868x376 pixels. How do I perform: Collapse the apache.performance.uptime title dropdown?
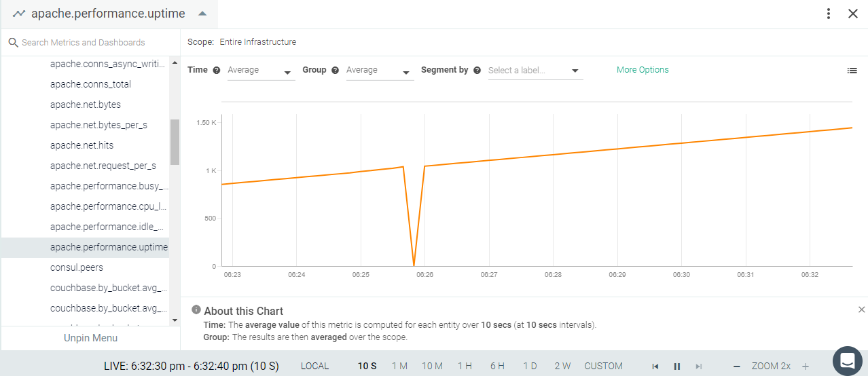click(202, 14)
